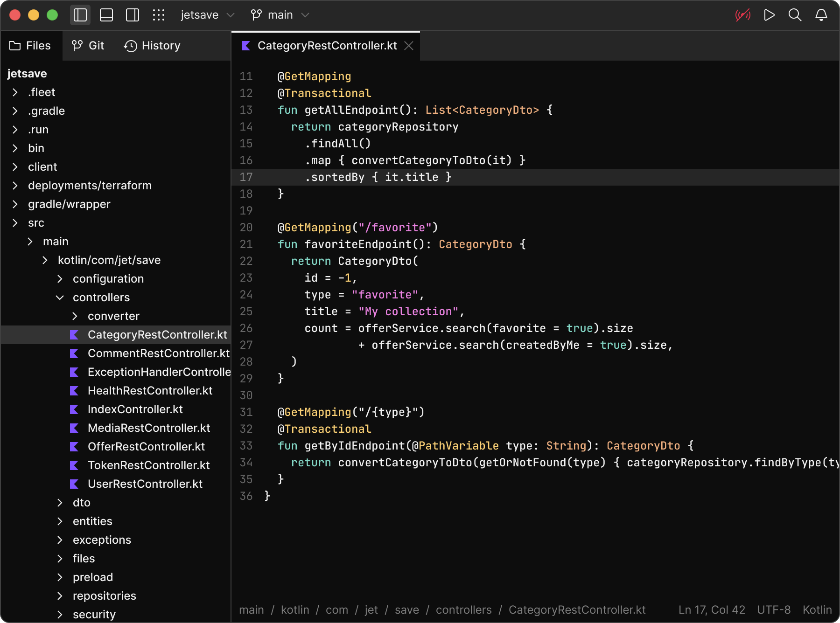Viewport: 840px width, 623px height.
Task: Toggle the right panel layout control
Action: coord(133,14)
